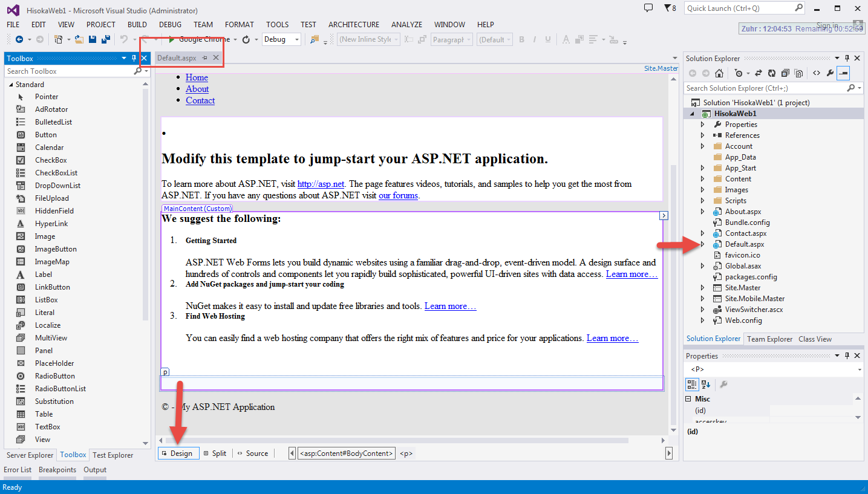Click the Open File folder icon

(x=79, y=39)
